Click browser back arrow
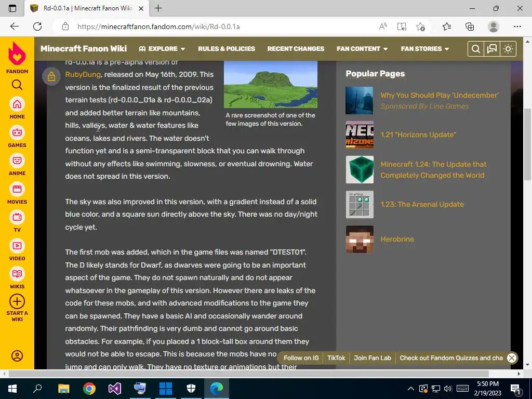This screenshot has height=399, width=532. 14,26
